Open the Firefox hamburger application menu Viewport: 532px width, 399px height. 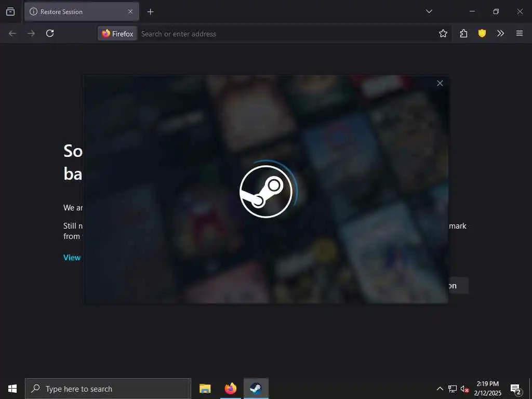click(520, 33)
